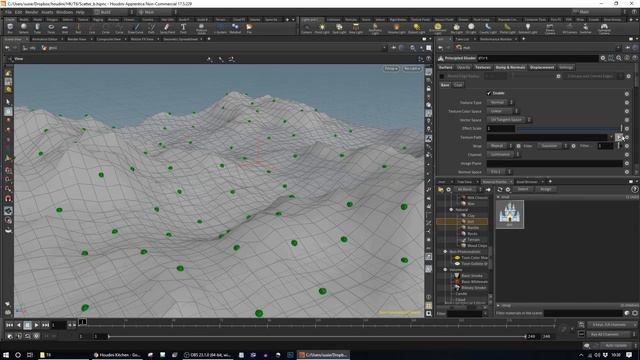Add a Spot Light from the shelf
This screenshot has width=640, height=360.
pyautogui.click(x=339, y=28)
